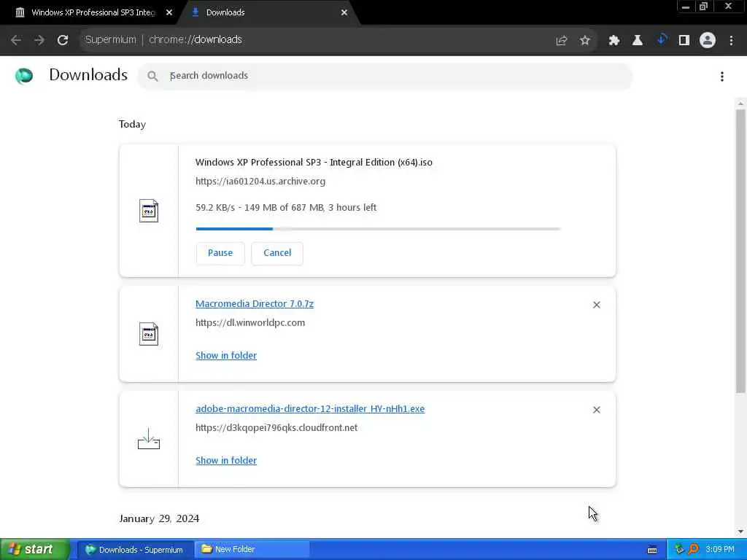This screenshot has width=747, height=560.
Task: Click the d3kqopei796qks.cloudfront.net source text
Action: click(276, 427)
